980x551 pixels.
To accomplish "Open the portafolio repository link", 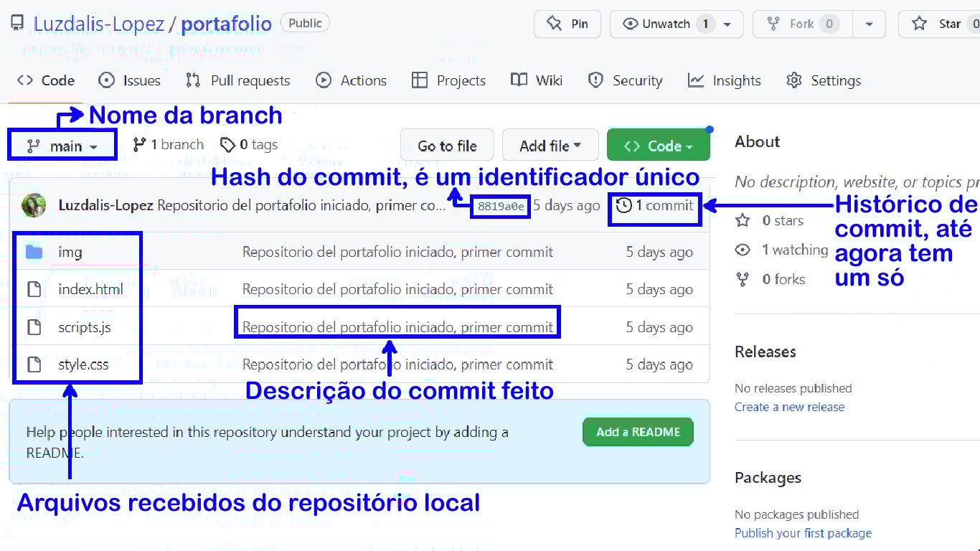I will coord(226,24).
